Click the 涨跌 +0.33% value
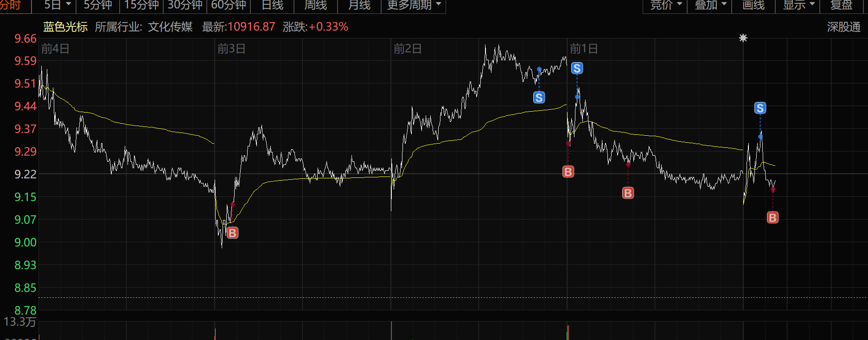 click(x=328, y=27)
